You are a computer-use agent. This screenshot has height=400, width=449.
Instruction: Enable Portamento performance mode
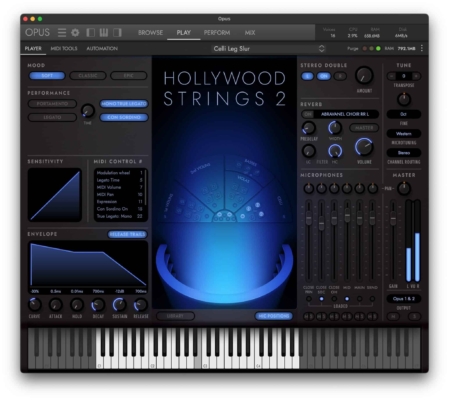[x=52, y=104]
